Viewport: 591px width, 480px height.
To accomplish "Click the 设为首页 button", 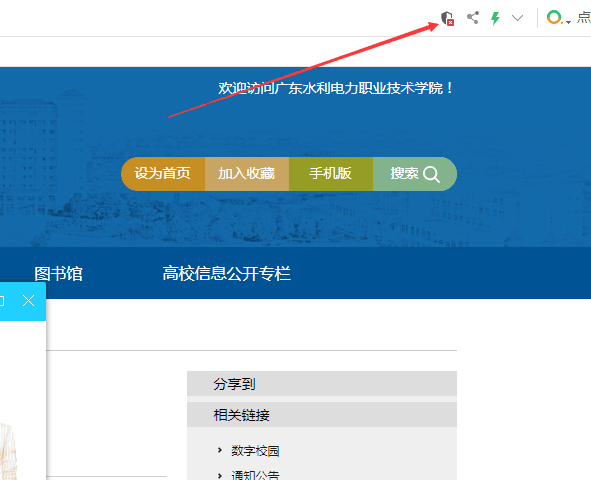I will click(163, 174).
